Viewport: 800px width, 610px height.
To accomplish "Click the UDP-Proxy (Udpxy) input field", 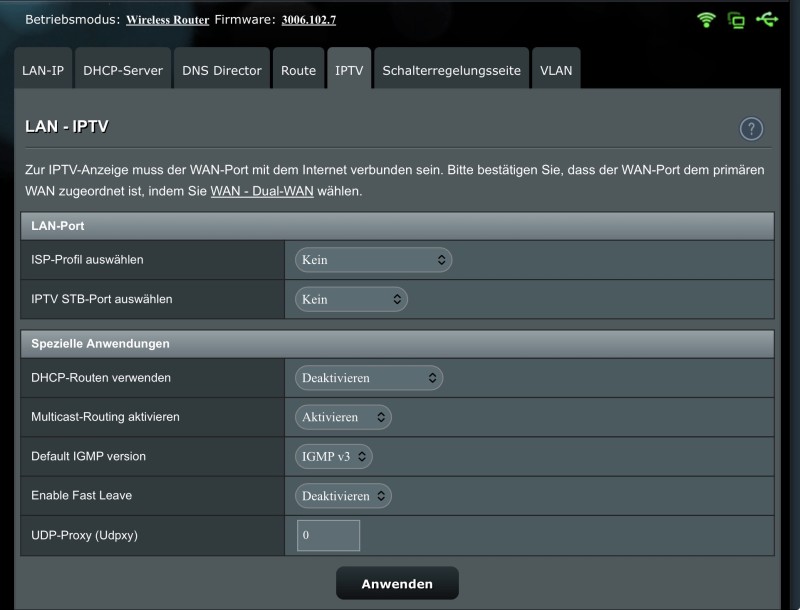I will point(328,536).
